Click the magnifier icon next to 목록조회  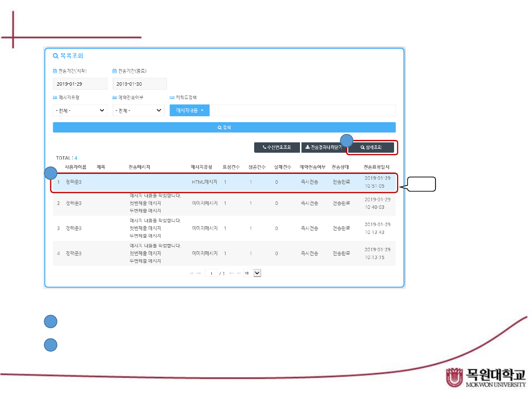56,56
